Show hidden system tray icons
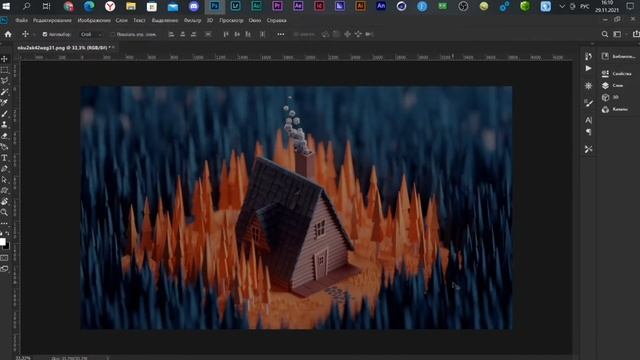Viewport: 640px width, 360px height. point(562,6)
